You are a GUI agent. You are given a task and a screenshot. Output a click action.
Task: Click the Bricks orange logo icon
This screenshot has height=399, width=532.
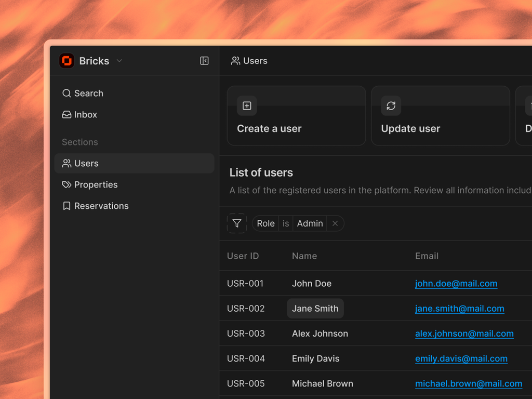click(x=67, y=61)
